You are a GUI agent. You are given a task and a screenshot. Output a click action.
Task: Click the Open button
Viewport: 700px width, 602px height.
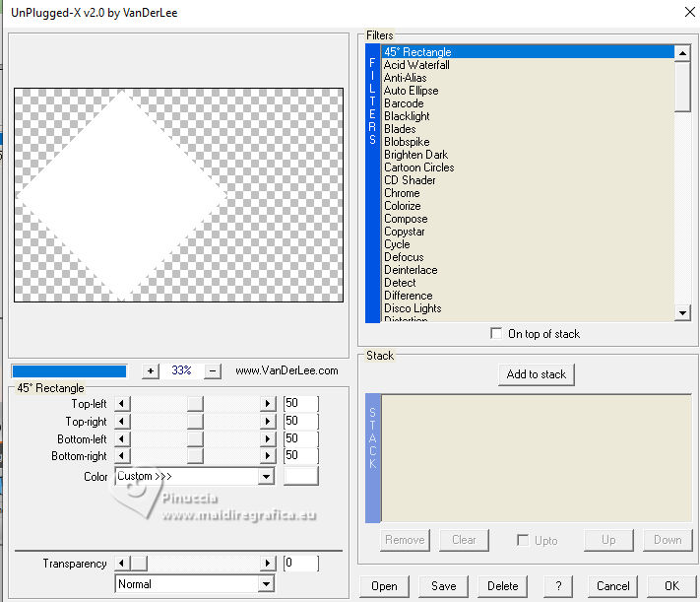pos(384,586)
